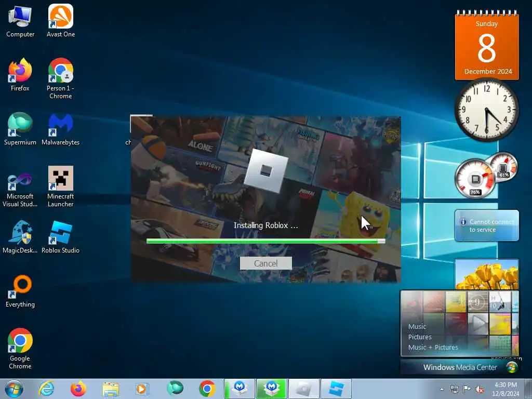
Task: Click the CPU meter gadget showing 76%
Action: coord(475,179)
